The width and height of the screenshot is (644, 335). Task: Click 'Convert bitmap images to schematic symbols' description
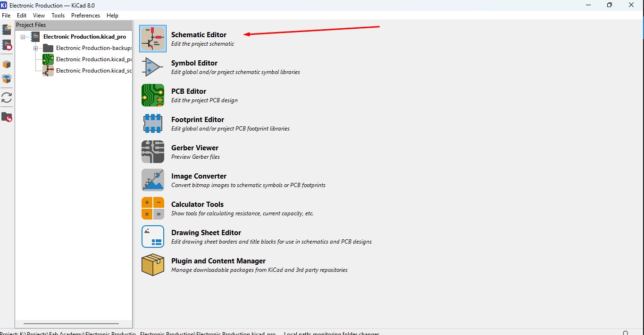248,185
